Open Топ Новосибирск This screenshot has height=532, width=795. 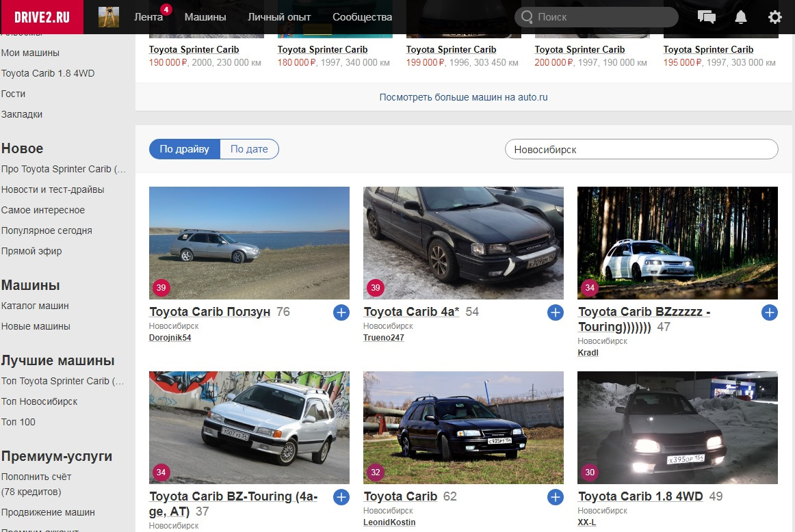(39, 402)
